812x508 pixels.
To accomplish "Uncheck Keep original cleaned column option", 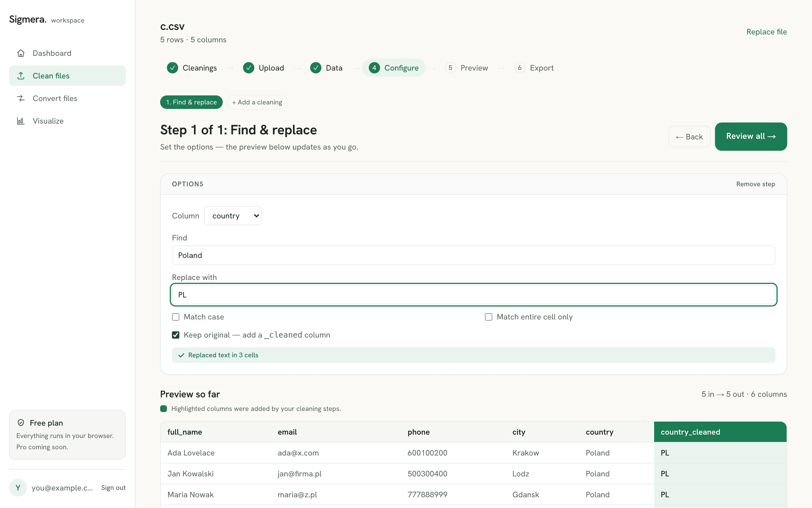I will pos(175,335).
